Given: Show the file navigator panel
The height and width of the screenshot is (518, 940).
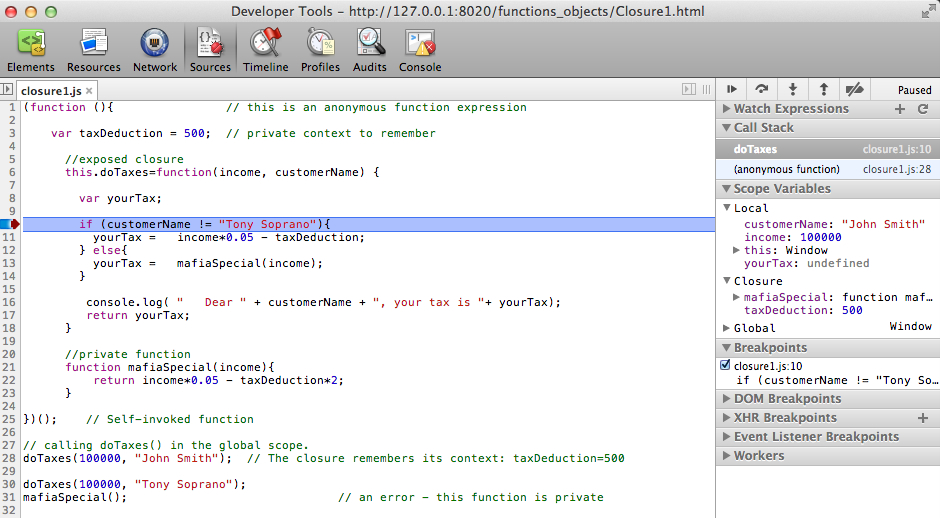Looking at the screenshot, I should (8, 89).
